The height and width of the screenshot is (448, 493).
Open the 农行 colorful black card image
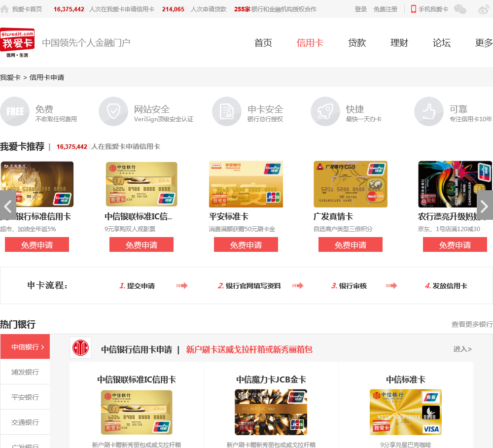455,184
